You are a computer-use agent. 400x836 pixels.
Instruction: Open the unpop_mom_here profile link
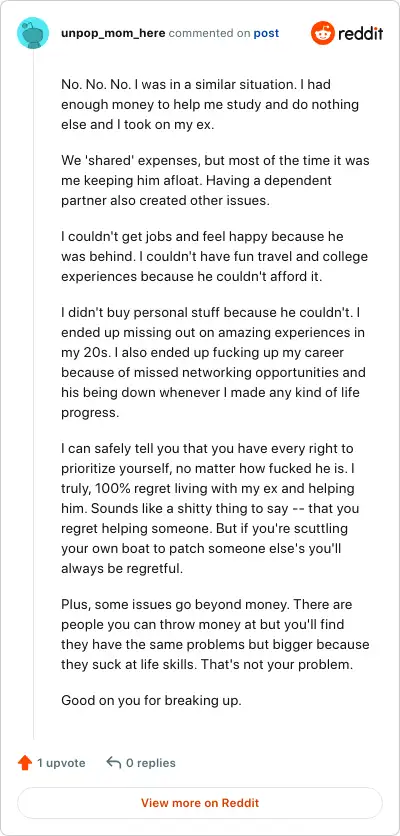[x=113, y=33]
